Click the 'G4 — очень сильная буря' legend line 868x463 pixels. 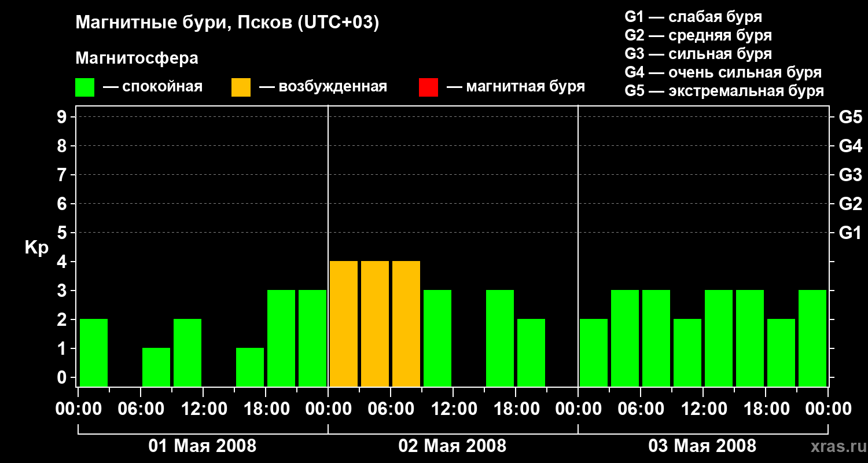[723, 72]
